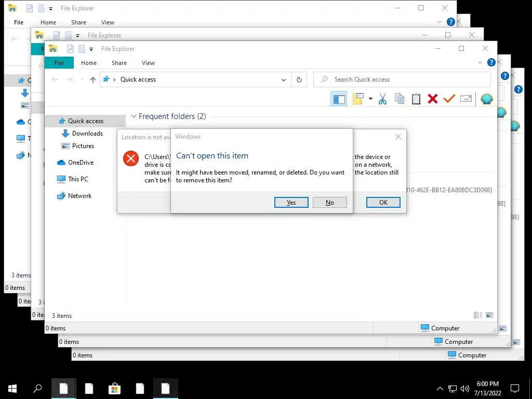Viewport: 532px width, 399px height.
Task: Click the Downloads arrow icon in rearmost window
Action: click(25, 92)
